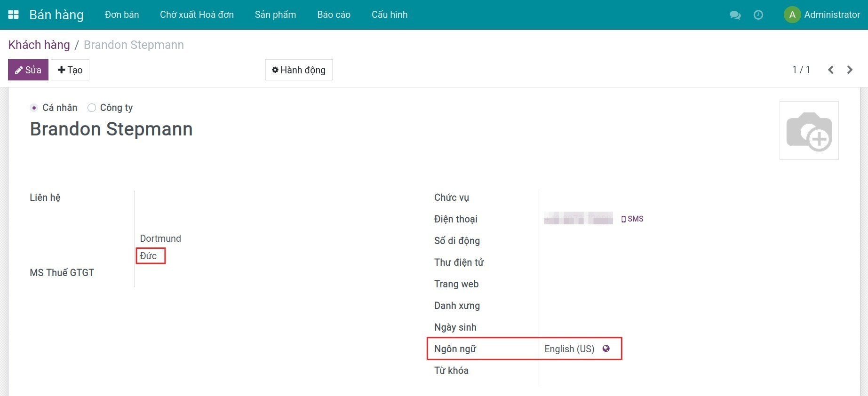The height and width of the screenshot is (396, 868).
Task: Expand the Hành động dropdown
Action: (x=299, y=70)
